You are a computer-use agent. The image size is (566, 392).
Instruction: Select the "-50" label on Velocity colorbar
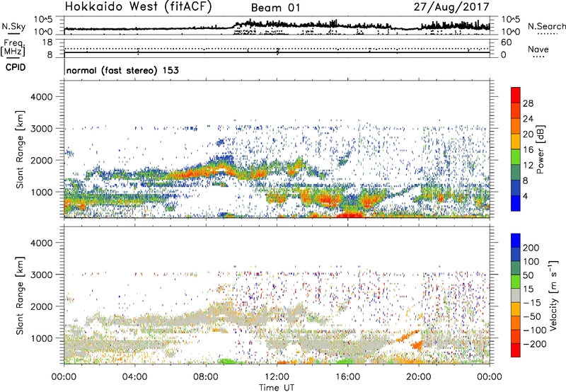tap(533, 316)
